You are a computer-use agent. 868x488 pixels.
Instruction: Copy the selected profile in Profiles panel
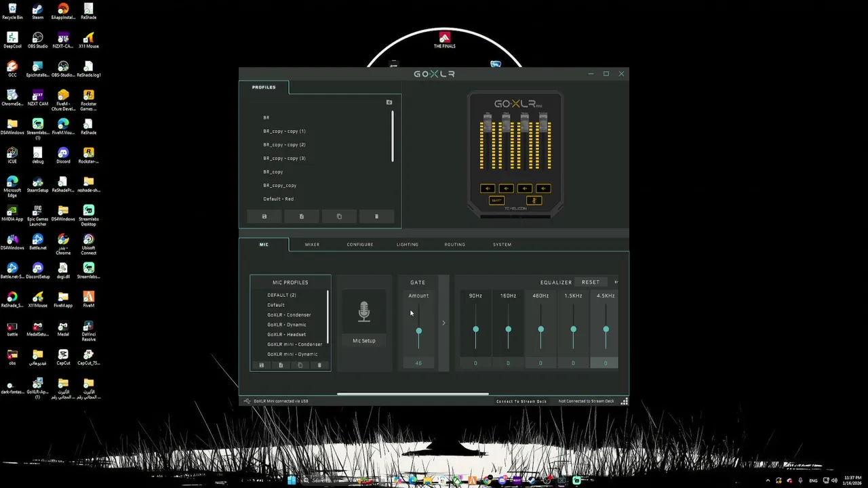point(339,216)
